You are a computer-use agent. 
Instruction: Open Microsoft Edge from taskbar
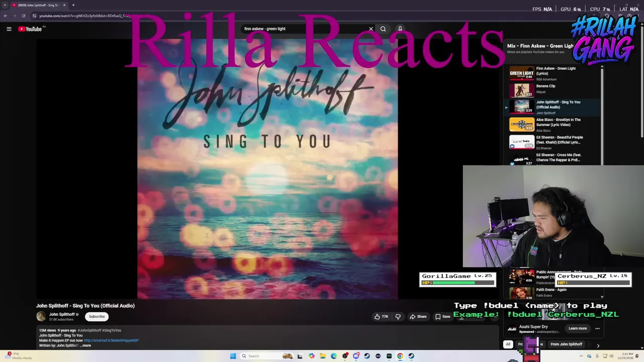tap(334, 356)
